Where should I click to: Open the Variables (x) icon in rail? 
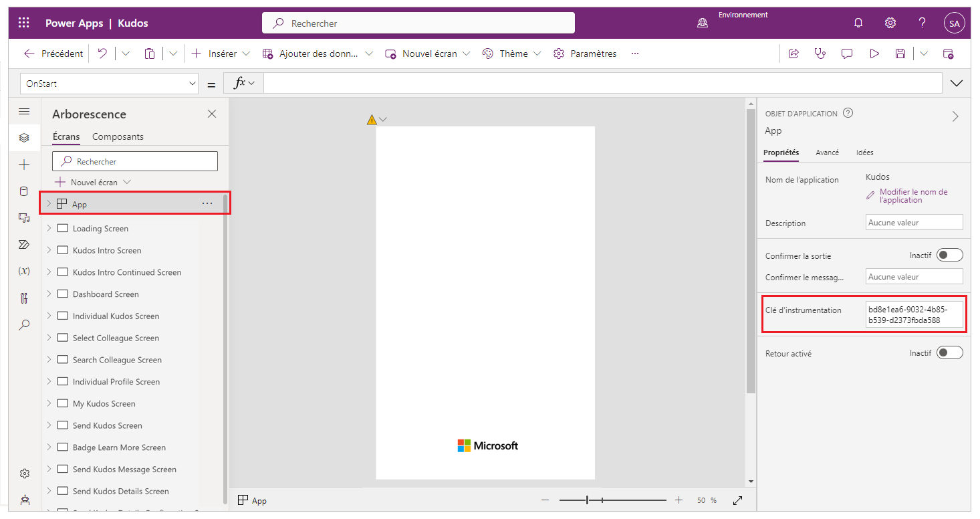point(24,271)
